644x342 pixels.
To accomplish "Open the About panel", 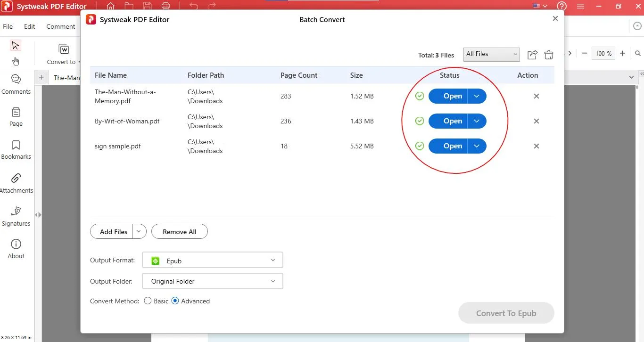I will (16, 249).
